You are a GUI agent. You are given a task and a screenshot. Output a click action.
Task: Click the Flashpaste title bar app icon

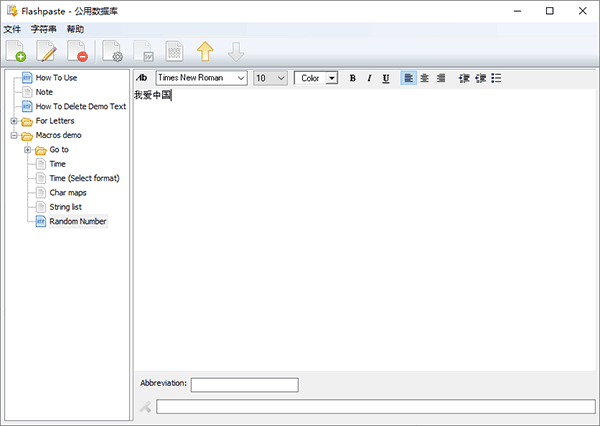coord(12,11)
